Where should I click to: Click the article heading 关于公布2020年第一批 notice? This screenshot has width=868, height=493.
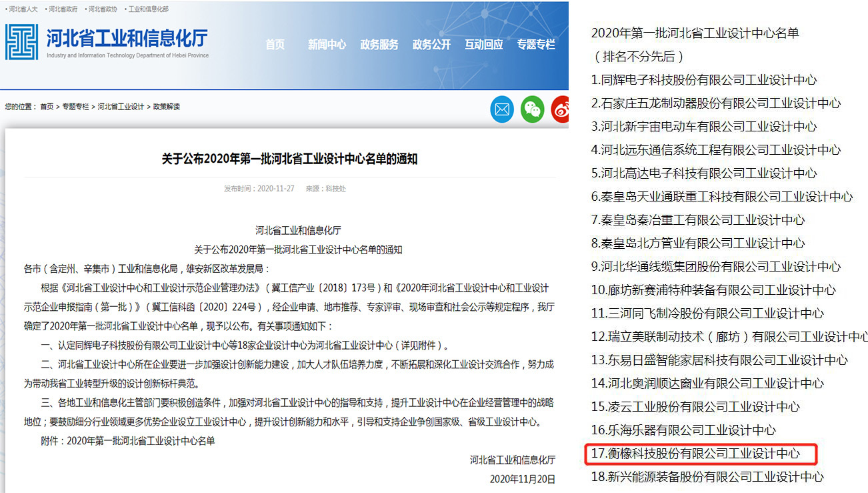pyautogui.click(x=289, y=159)
